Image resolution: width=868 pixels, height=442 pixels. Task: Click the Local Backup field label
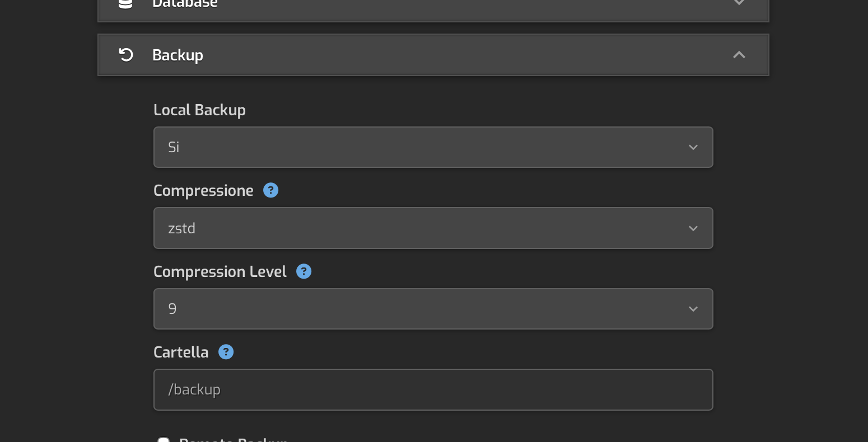199,110
